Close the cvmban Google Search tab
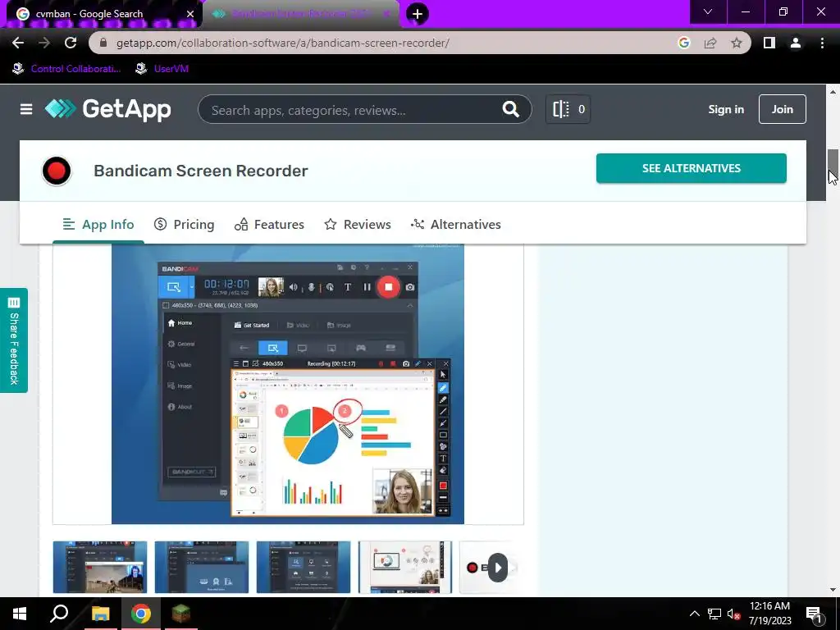840x630 pixels. click(190, 14)
